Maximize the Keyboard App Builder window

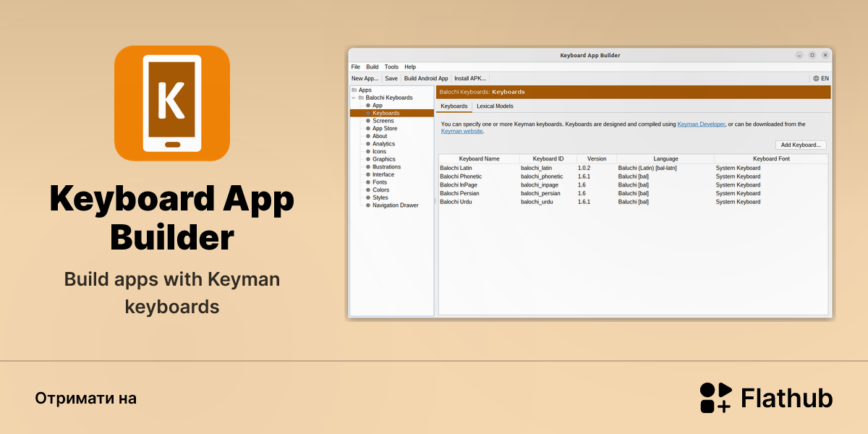[812, 55]
